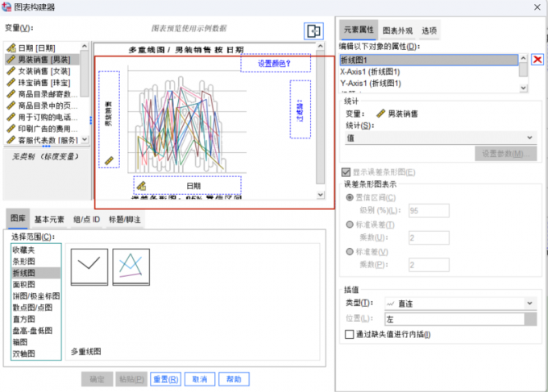
Task: Click the ruler icon beside 客服代表数
Action: pos(11,140)
